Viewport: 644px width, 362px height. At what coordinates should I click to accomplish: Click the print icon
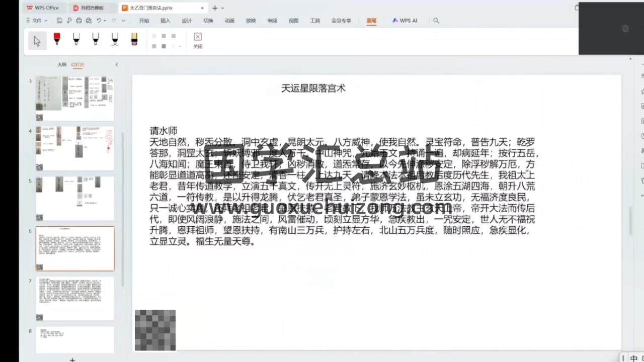pyautogui.click(x=78, y=21)
